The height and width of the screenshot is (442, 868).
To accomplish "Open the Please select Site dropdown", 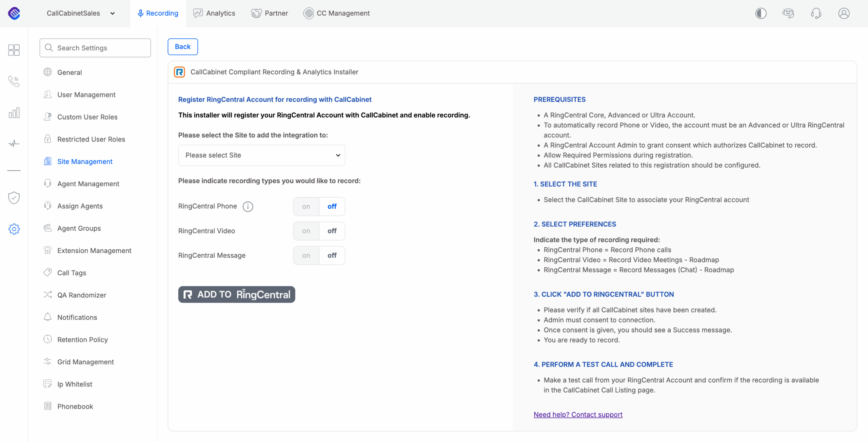I will point(262,155).
